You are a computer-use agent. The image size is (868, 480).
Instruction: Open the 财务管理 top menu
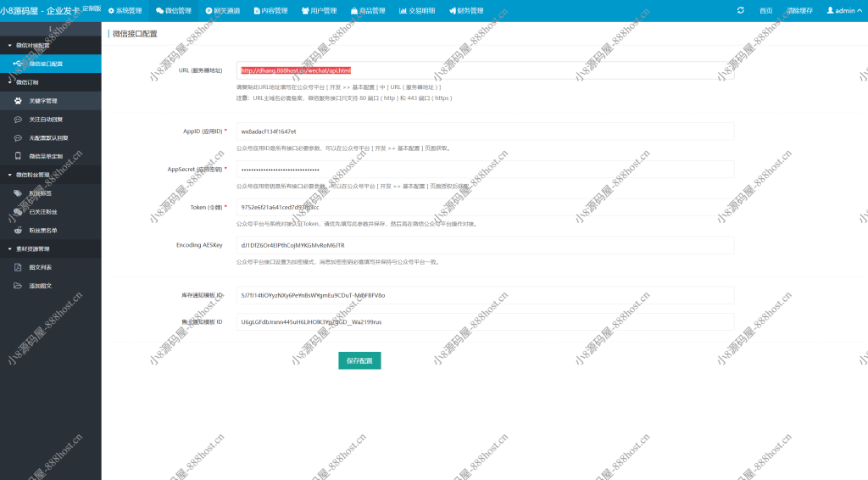tap(466, 10)
